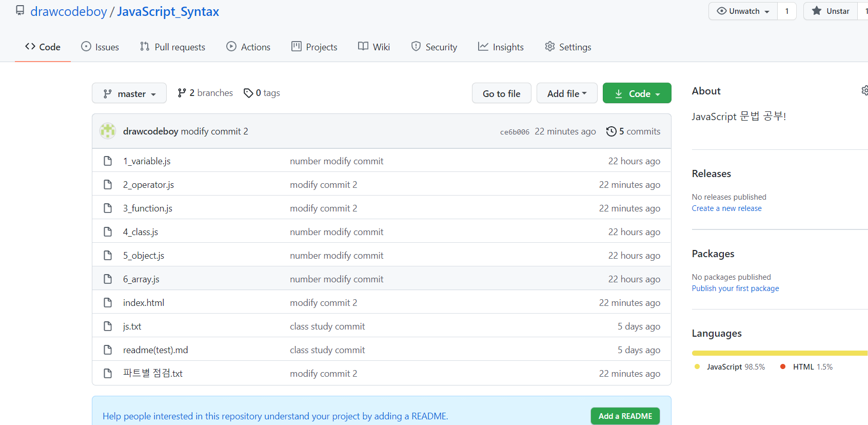This screenshot has height=425, width=868.
Task: Go to the Actions tab
Action: (248, 47)
